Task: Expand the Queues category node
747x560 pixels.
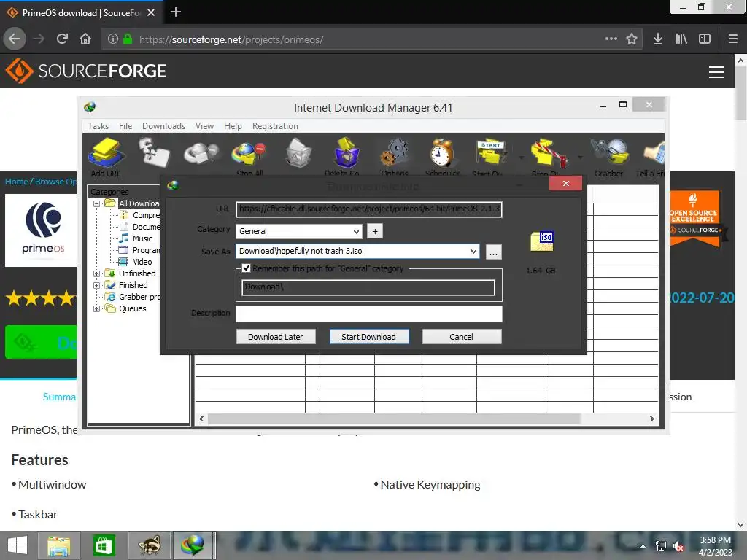Action: tap(97, 308)
